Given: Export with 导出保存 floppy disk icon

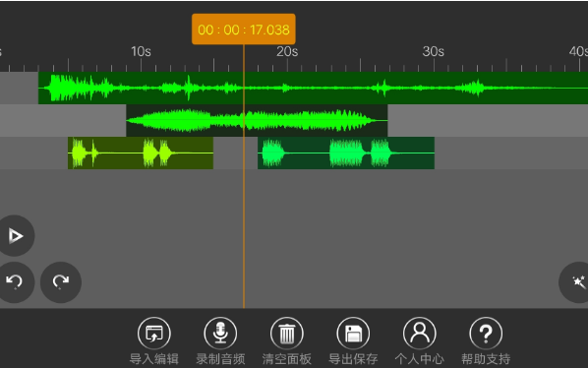Looking at the screenshot, I should (353, 334).
